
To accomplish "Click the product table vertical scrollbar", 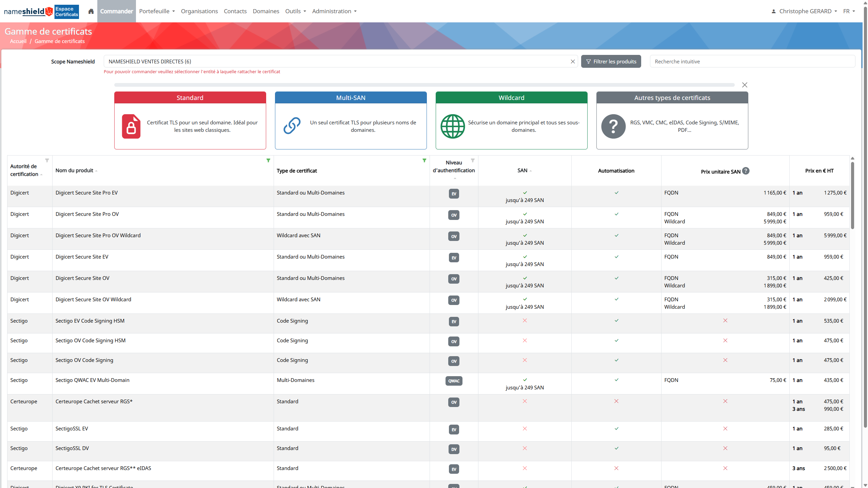I will 852,196.
